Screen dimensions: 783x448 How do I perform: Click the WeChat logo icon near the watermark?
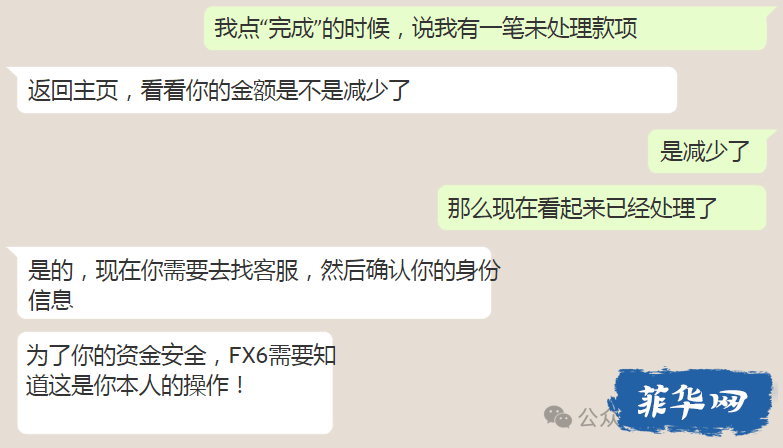(558, 417)
